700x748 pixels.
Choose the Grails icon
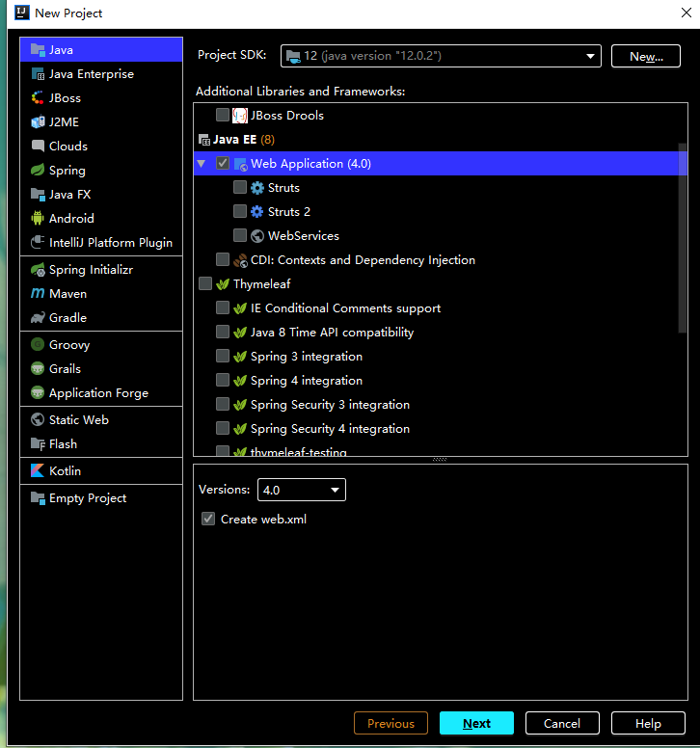coord(38,369)
